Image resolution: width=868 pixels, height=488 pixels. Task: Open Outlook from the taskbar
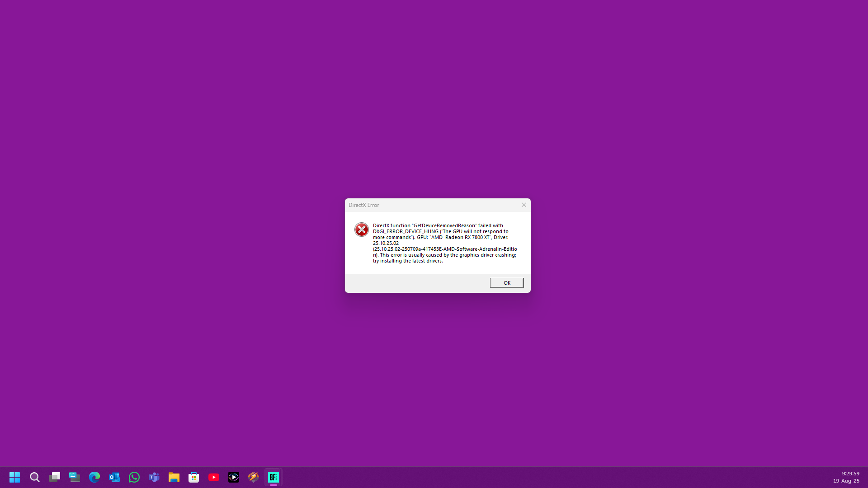pos(114,477)
